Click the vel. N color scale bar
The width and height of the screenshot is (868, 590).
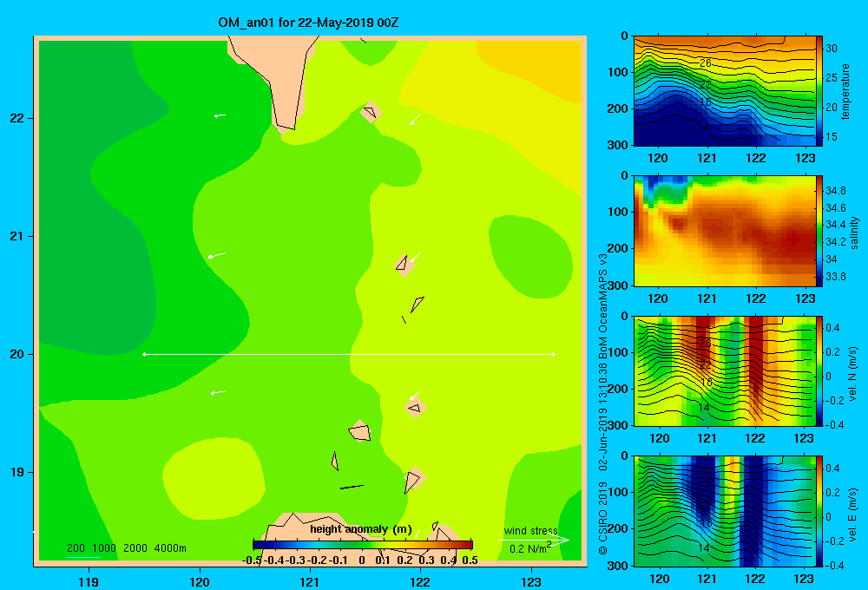click(819, 370)
